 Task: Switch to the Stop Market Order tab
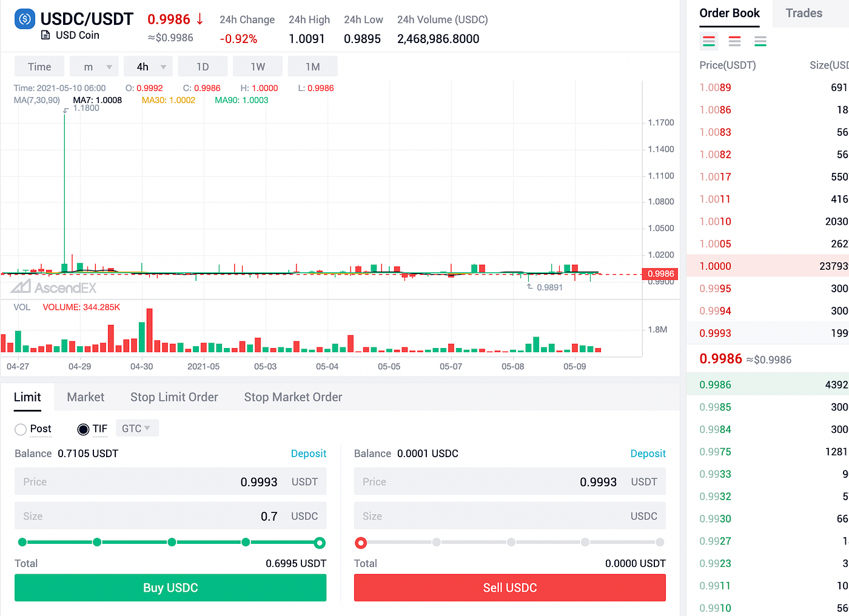pyautogui.click(x=293, y=397)
